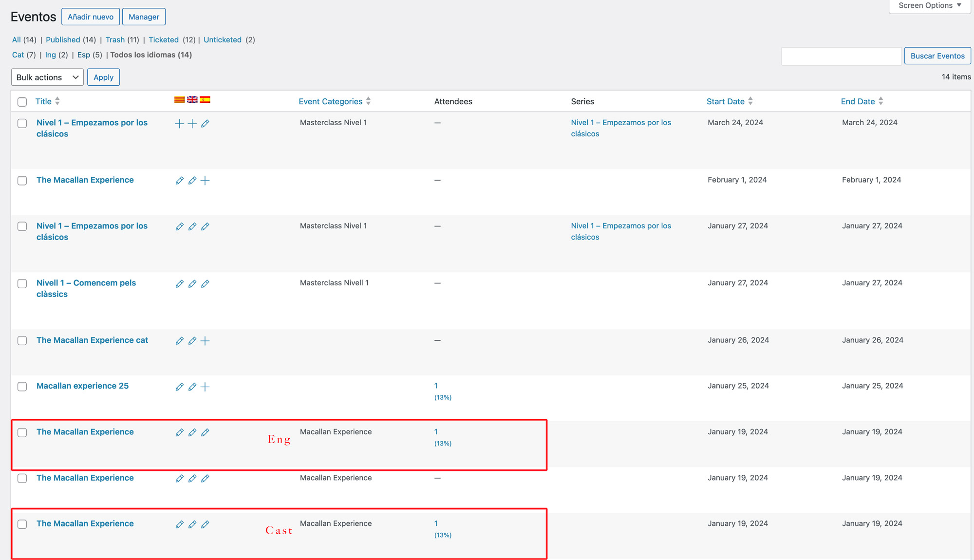Edit English version of The Macallan Experience cat
974x560 pixels.
(x=192, y=341)
